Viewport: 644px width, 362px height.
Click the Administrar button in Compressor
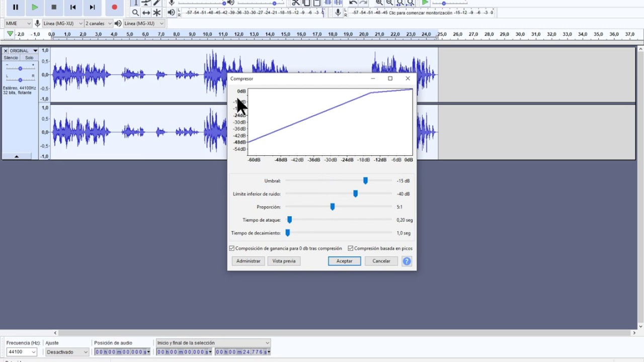(249, 261)
